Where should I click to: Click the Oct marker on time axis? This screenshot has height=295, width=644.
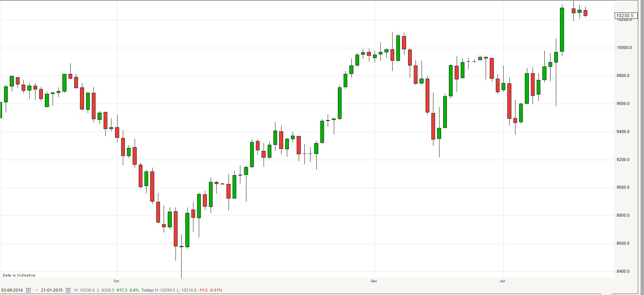coord(116,281)
